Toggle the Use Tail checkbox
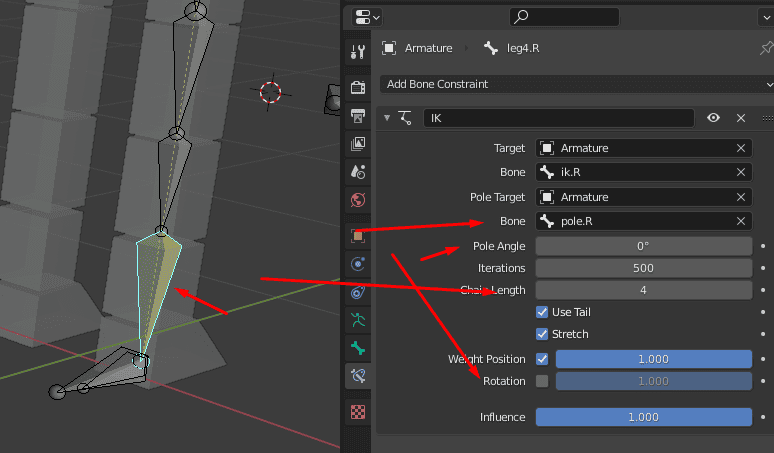 coord(542,312)
